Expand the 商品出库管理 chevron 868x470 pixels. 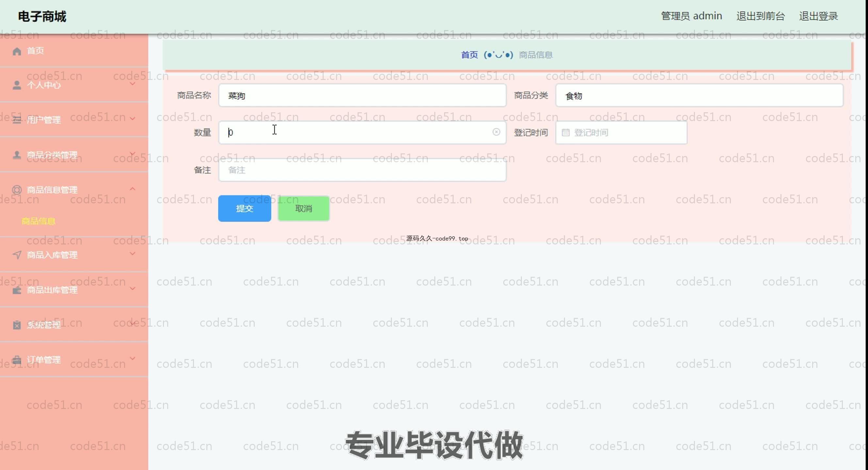(133, 289)
